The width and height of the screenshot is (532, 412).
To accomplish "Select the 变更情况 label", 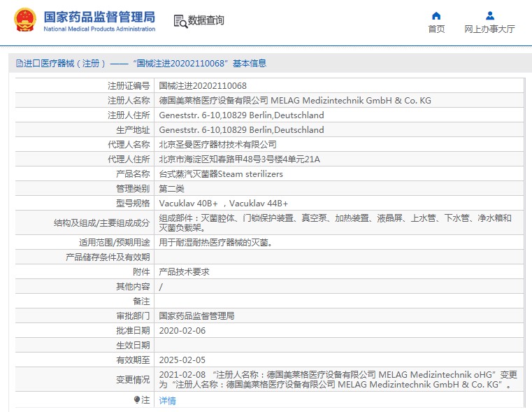I will 133,379.
